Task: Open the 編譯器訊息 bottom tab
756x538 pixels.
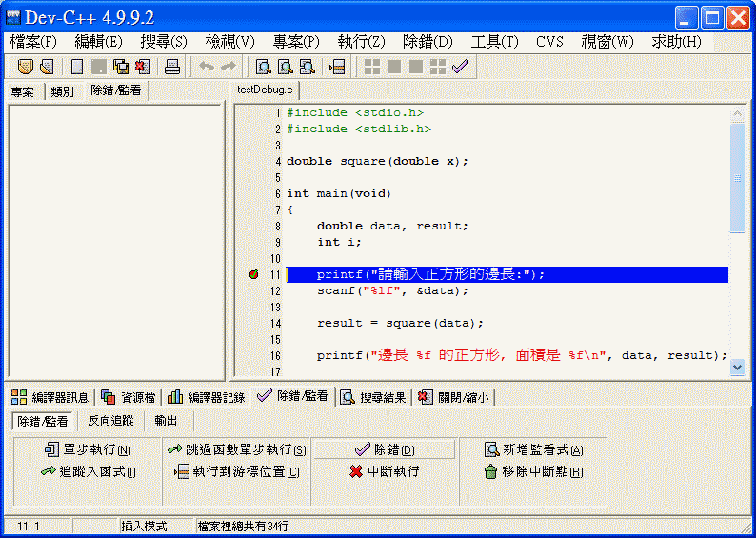Action: pyautogui.click(x=50, y=397)
